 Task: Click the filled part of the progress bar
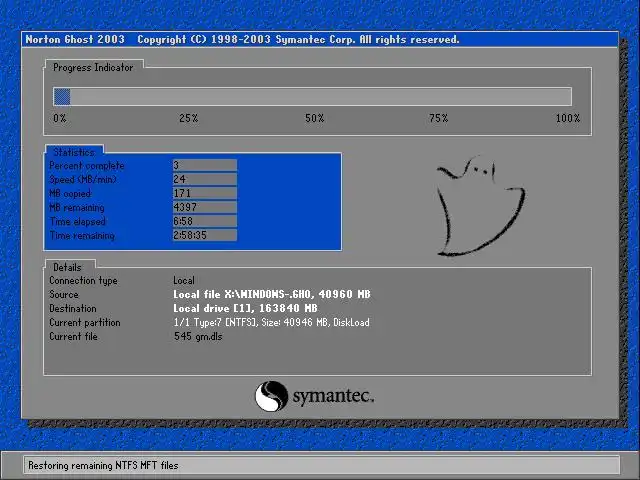(62, 97)
